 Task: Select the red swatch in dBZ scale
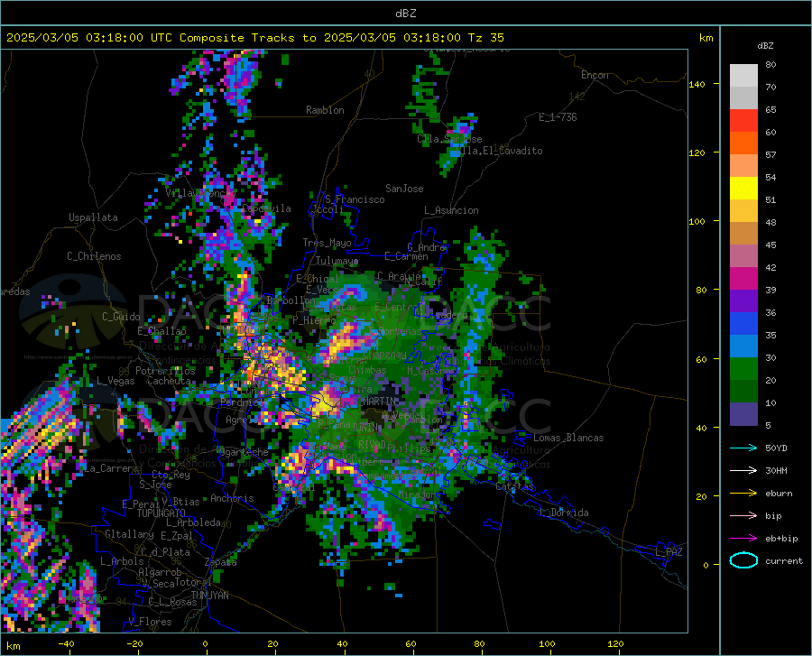[x=743, y=121]
